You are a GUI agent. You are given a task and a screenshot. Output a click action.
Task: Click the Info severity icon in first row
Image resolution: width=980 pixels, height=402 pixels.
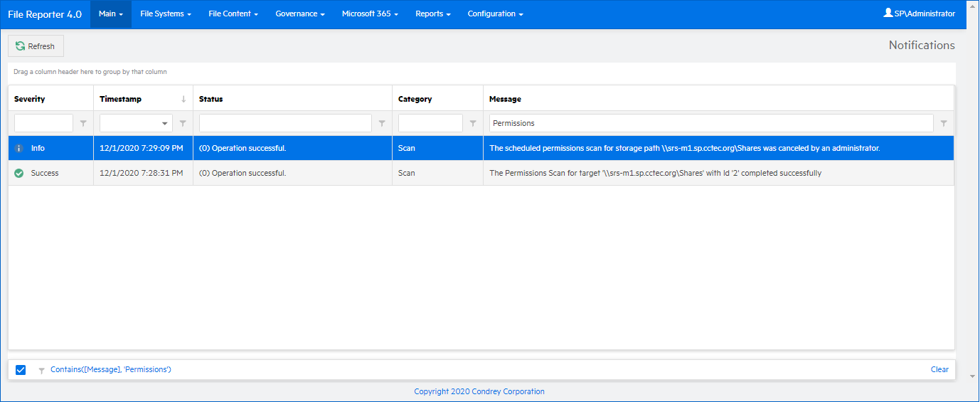tap(19, 149)
